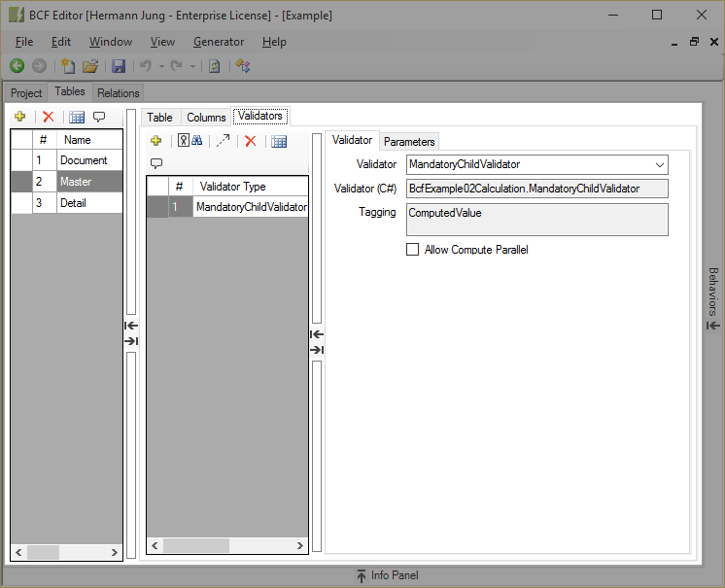This screenshot has height=588, width=725.
Task: Click the comment bubble in tables toolbar
Action: coord(99,117)
